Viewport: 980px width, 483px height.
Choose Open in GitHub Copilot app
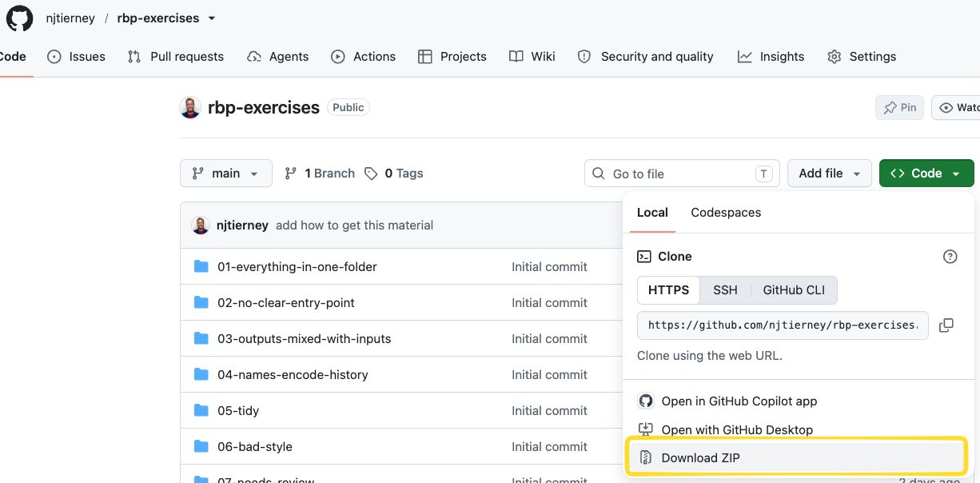click(727, 401)
